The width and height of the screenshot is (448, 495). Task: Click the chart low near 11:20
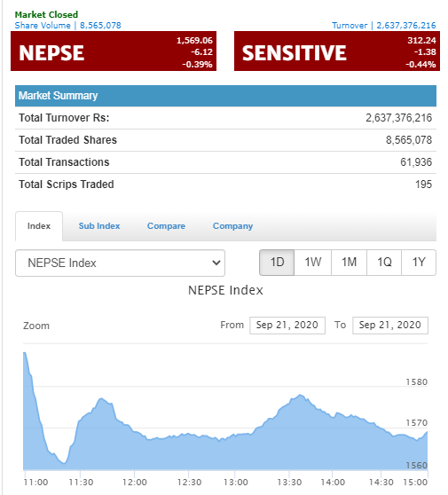pyautogui.click(x=64, y=463)
